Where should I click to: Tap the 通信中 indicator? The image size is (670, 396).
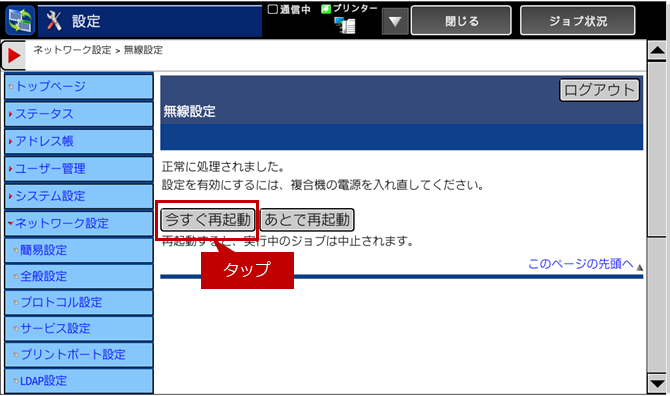(289, 9)
